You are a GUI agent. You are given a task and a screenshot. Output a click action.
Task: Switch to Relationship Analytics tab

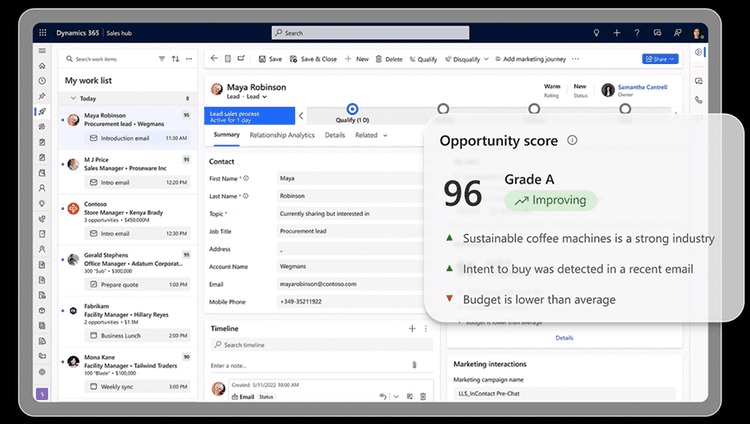282,135
